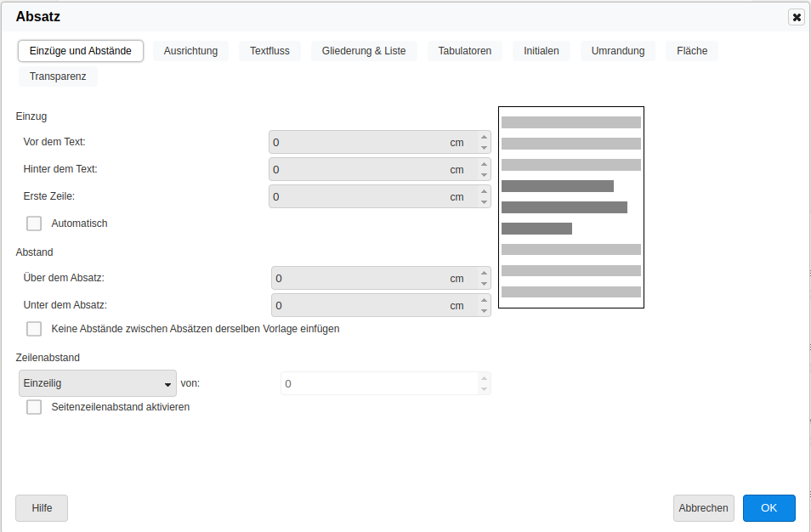The image size is (811, 532).
Task: Enable the Automatisch checkbox
Action: [x=34, y=224]
